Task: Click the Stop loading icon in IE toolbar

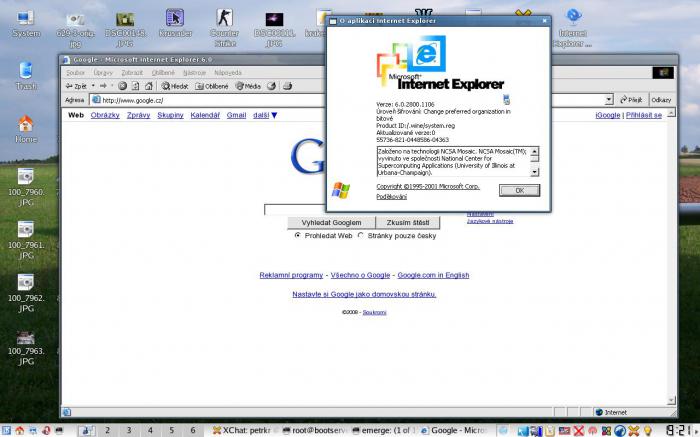Action: pos(122,86)
